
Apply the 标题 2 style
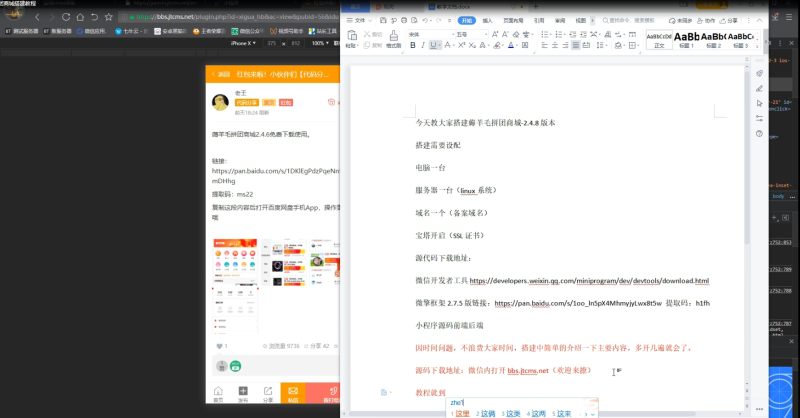coord(713,40)
